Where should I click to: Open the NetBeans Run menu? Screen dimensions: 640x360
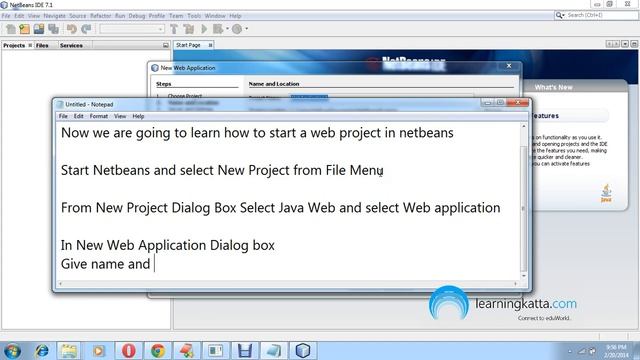tap(120, 16)
